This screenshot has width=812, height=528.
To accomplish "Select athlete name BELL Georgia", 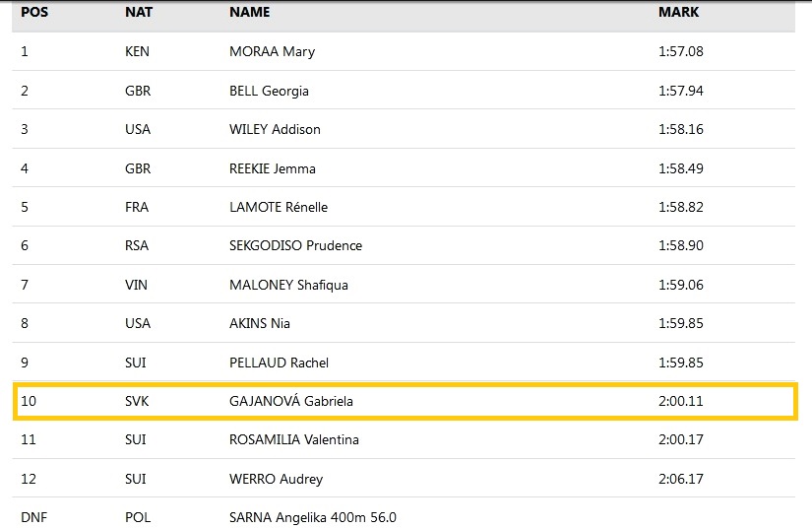I will pyautogui.click(x=269, y=91).
